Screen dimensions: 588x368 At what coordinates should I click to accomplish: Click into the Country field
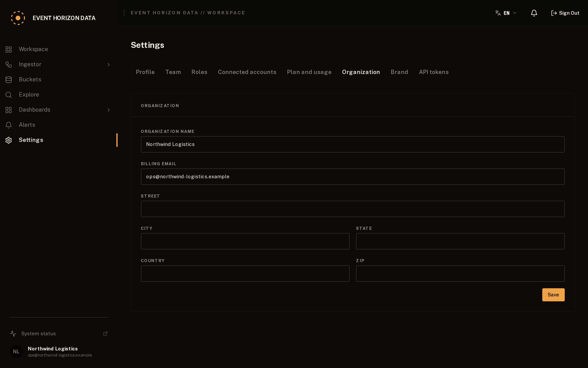245,274
